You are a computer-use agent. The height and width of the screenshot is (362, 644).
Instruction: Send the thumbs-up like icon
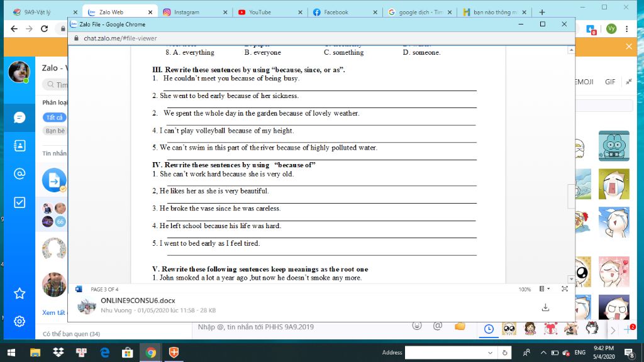click(460, 326)
